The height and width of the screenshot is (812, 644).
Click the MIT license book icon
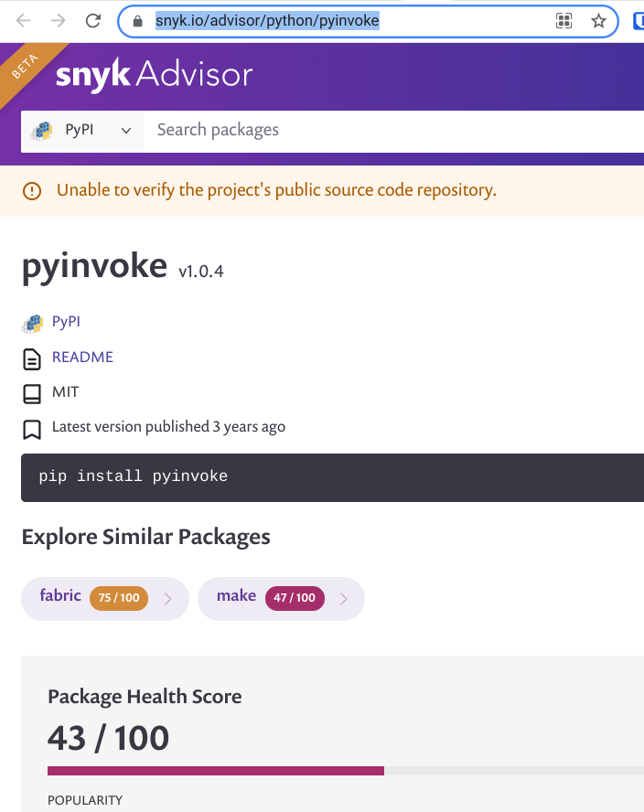tap(30, 391)
